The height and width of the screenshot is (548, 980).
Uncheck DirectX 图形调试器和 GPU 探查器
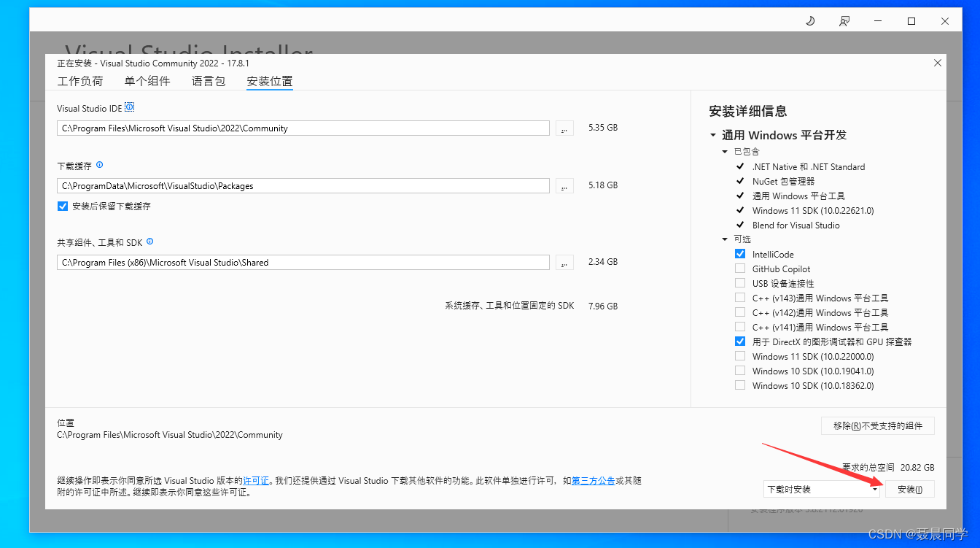pyautogui.click(x=740, y=341)
